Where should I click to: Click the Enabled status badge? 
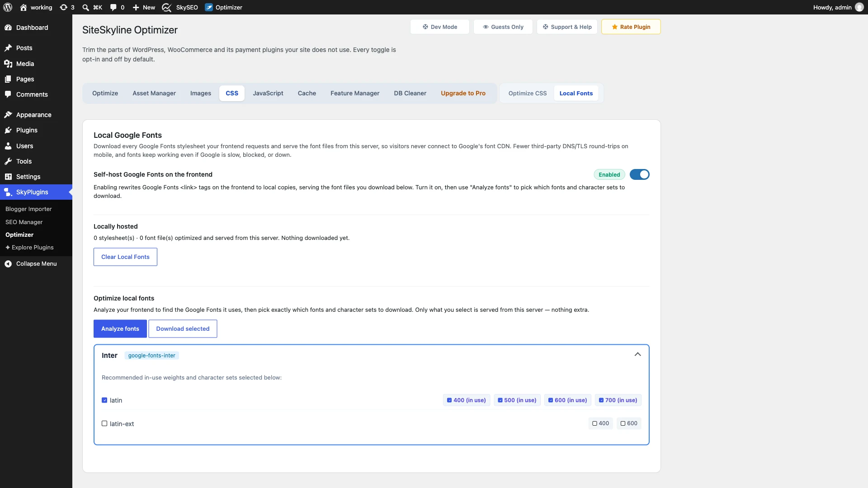coord(609,174)
